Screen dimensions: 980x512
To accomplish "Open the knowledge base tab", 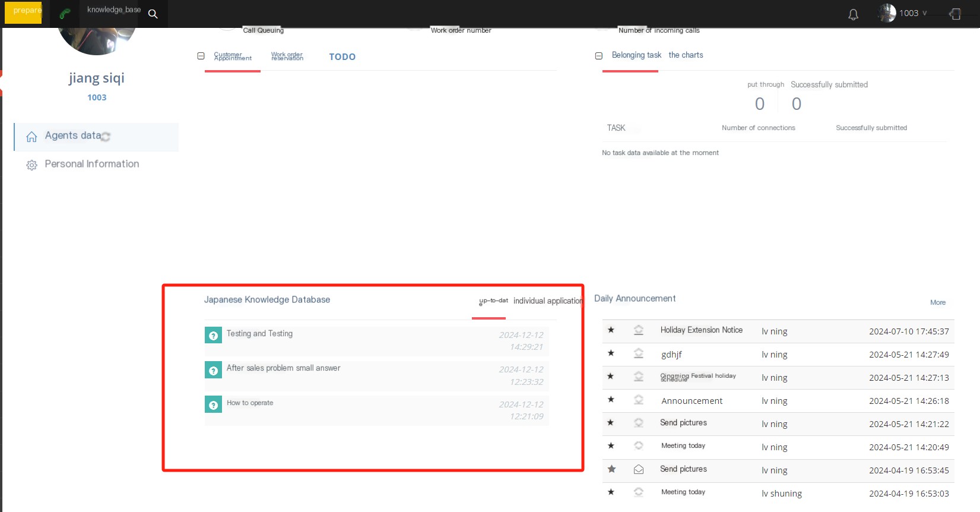I will 114,10.
